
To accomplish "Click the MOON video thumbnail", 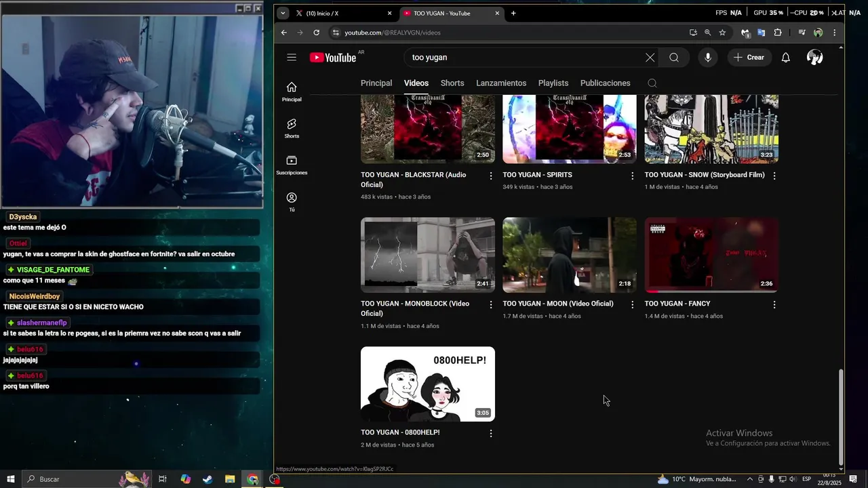I will tap(570, 255).
